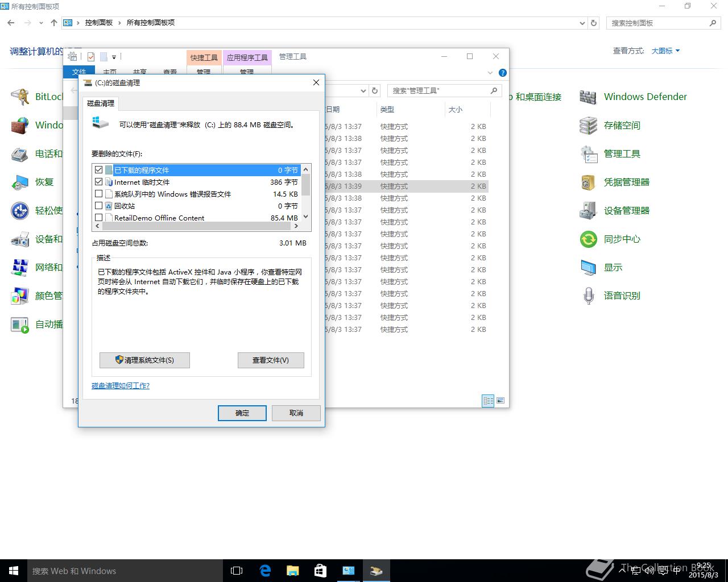Check RetailDemo Offline Content checkbox
Screen dimensions: 728x582
click(99, 218)
